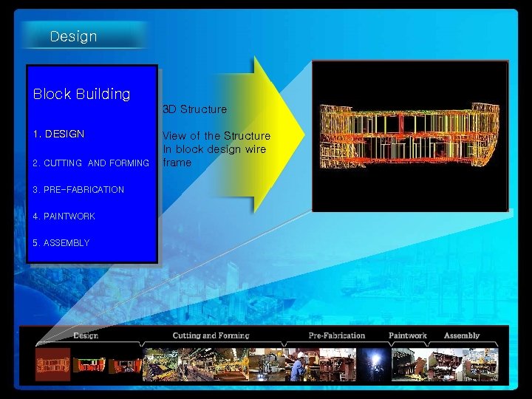532x399 pixels.
Task: Open the large 3D wireframe structure image
Action: [x=410, y=136]
